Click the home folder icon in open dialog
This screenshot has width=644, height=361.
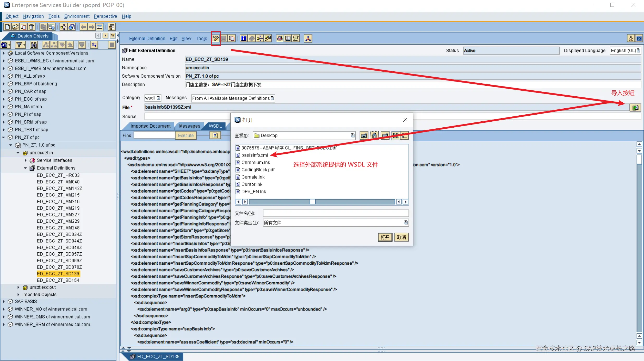coord(374,135)
